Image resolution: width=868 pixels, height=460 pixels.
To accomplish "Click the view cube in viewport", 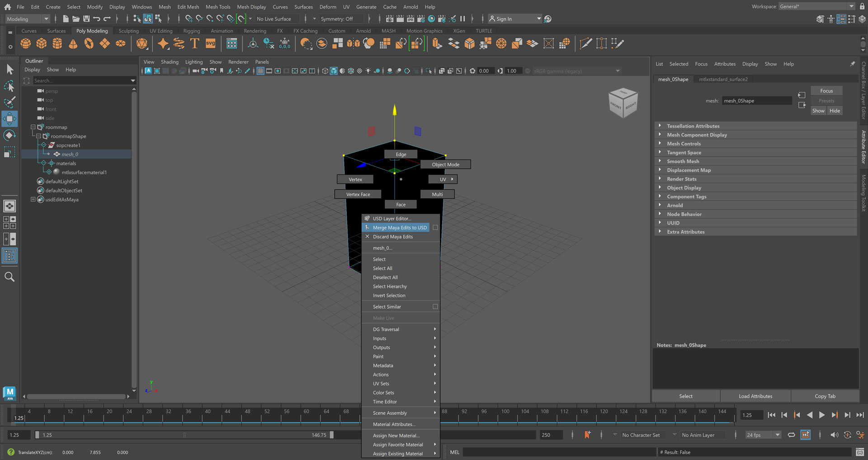I will click(623, 103).
